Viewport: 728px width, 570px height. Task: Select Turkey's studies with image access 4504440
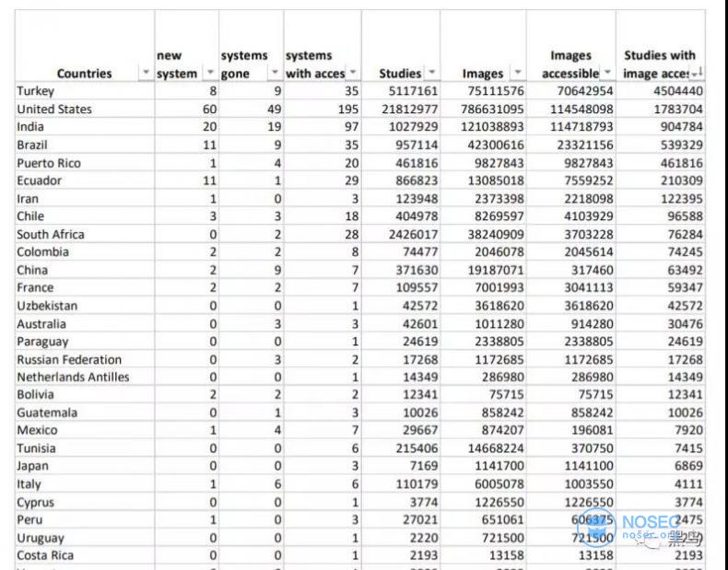661,91
